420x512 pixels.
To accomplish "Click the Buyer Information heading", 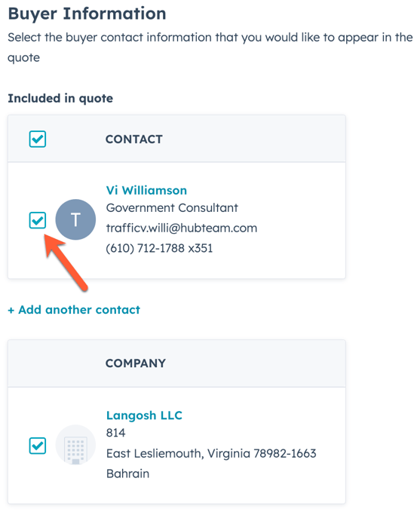I will click(x=87, y=14).
